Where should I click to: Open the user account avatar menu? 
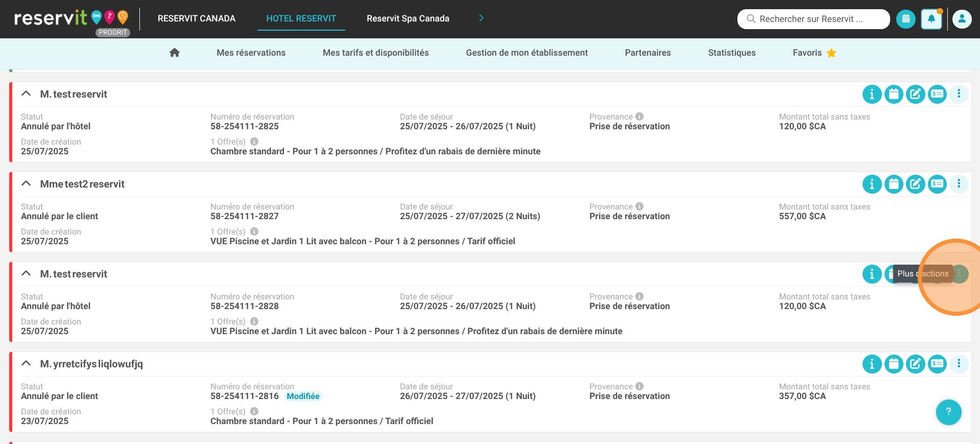tap(962, 19)
